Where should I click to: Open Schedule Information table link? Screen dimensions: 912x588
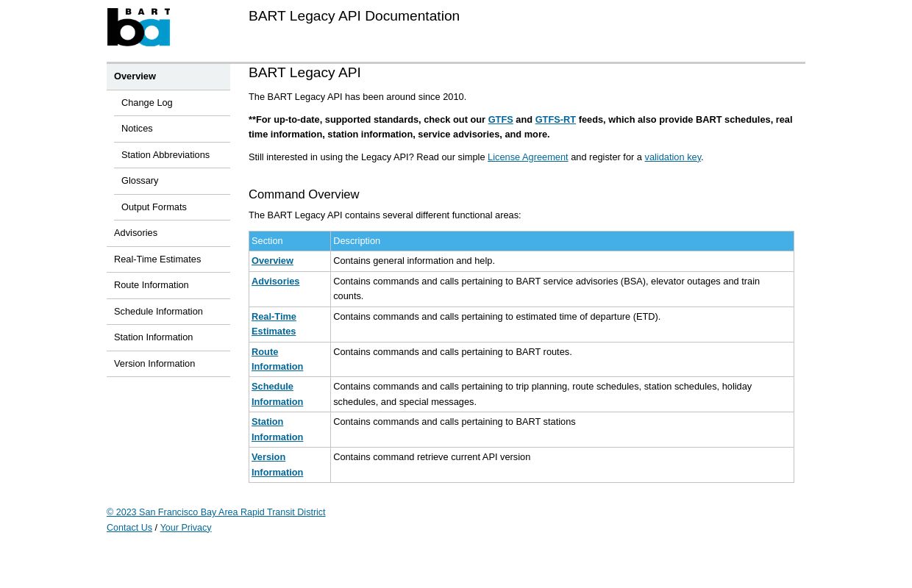coord(277,394)
